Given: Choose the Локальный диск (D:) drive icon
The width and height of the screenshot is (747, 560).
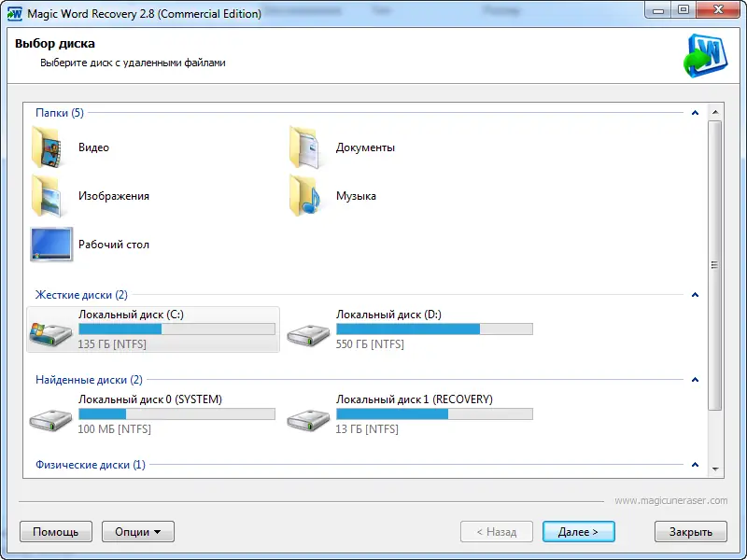Looking at the screenshot, I should [308, 335].
